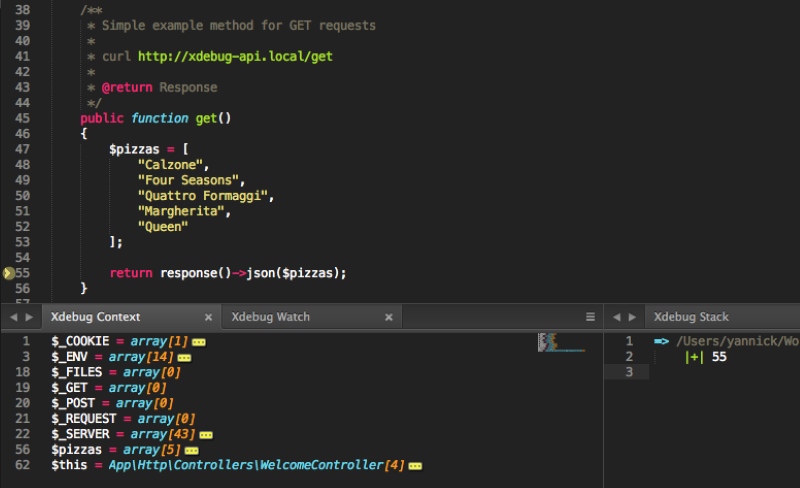
Task: Click previous-tab arrow left of Xdebug Context
Action: [x=13, y=317]
